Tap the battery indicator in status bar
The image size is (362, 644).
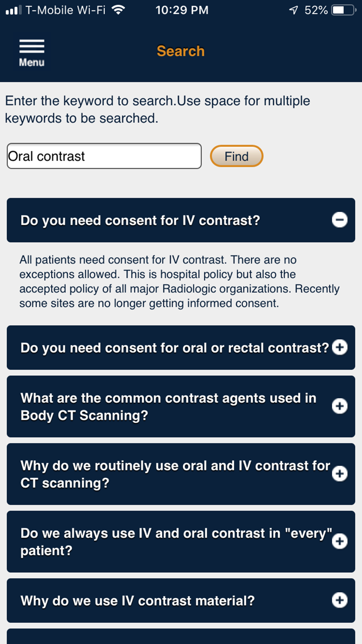click(x=344, y=10)
